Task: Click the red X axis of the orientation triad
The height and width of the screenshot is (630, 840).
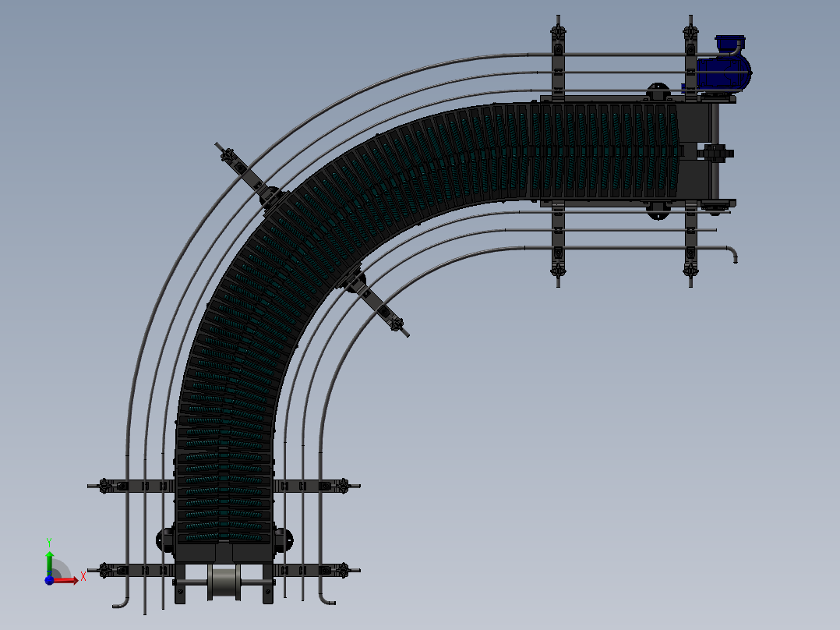Action: [x=66, y=581]
